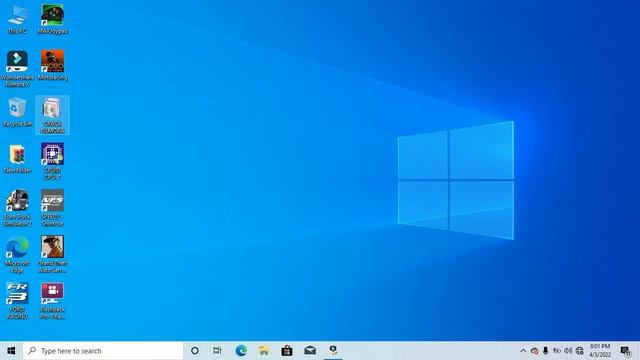Select the This PC desktop icon
This screenshot has height=360, width=640.
point(17,19)
